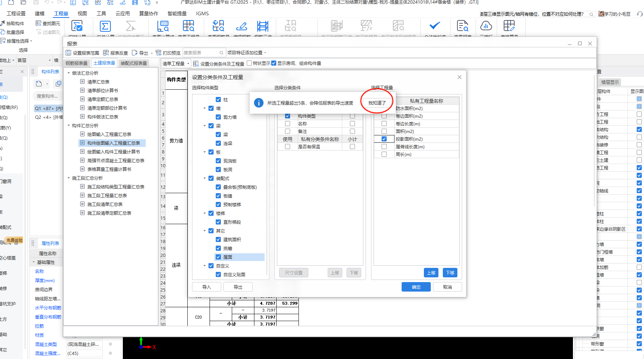
Task: Click the 表格算量 grid-pencil icon
Action: tap(509, 26)
